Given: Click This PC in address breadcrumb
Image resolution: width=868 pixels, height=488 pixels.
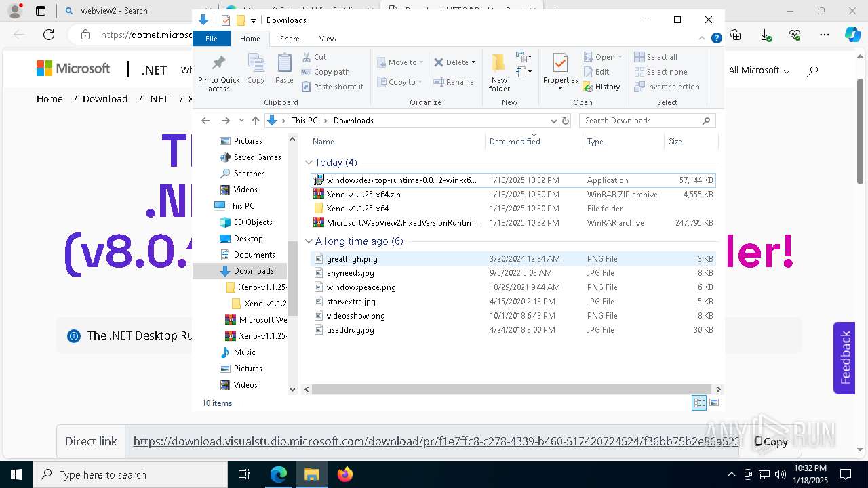Looking at the screenshot, I should [x=304, y=121].
